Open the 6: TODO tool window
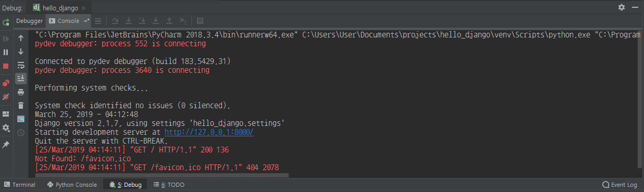Screen dimensions: 644x192 click(x=169, y=185)
